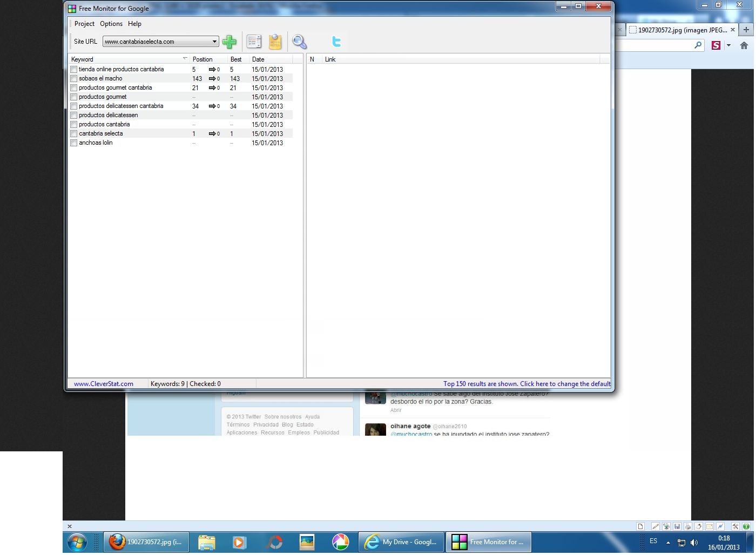
Task: Select 'productos delicatessen cantabria' checkbox
Action: [x=74, y=106]
